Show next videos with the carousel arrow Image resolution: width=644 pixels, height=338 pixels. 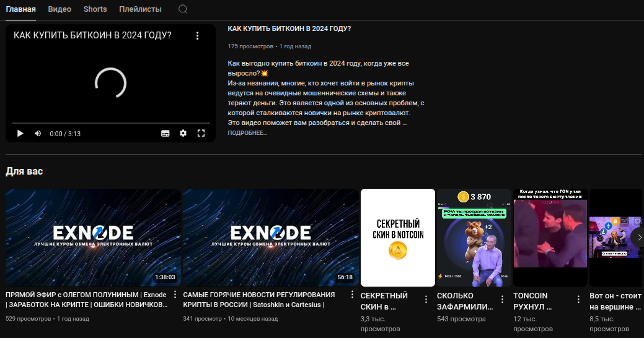(x=638, y=238)
